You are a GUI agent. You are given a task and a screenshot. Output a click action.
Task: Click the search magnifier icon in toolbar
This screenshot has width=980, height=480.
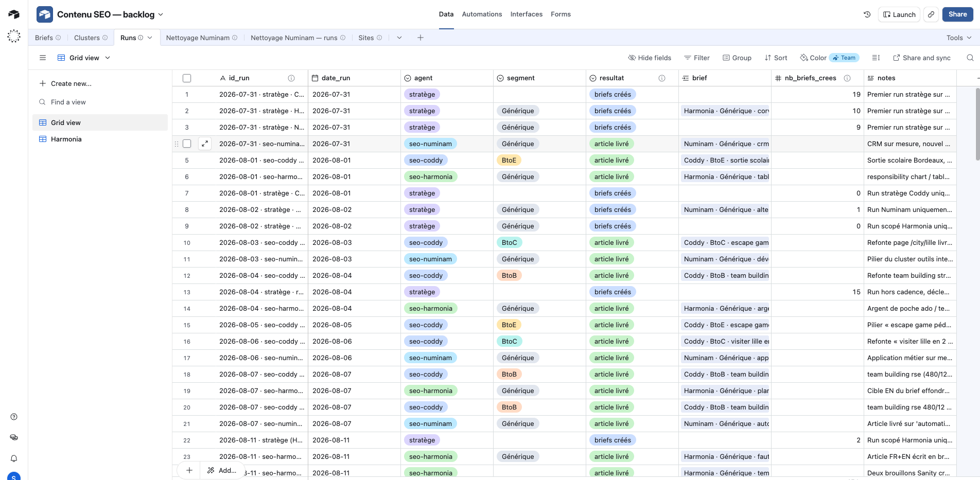pos(970,58)
